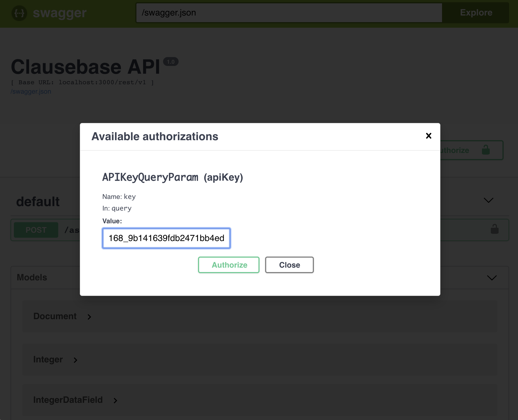518x420 pixels.
Task: Click the Base URL localhost:3000/rest/v1 text
Action: [x=82, y=82]
